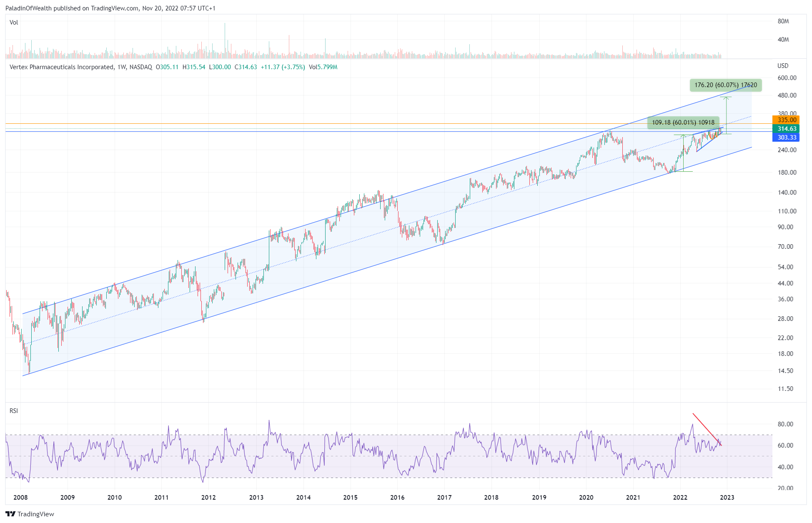This screenshot has width=812, height=523.
Task: Click the red RSI divergence trendline
Action: (707, 429)
